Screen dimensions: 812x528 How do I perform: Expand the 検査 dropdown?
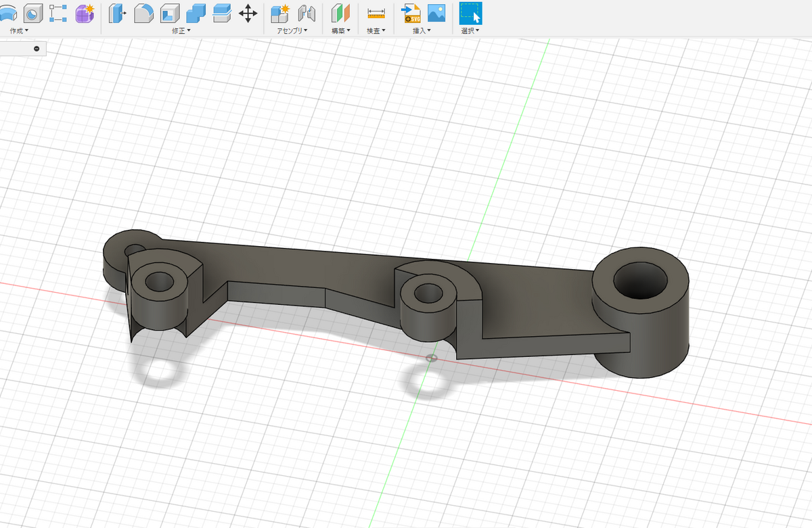click(376, 31)
